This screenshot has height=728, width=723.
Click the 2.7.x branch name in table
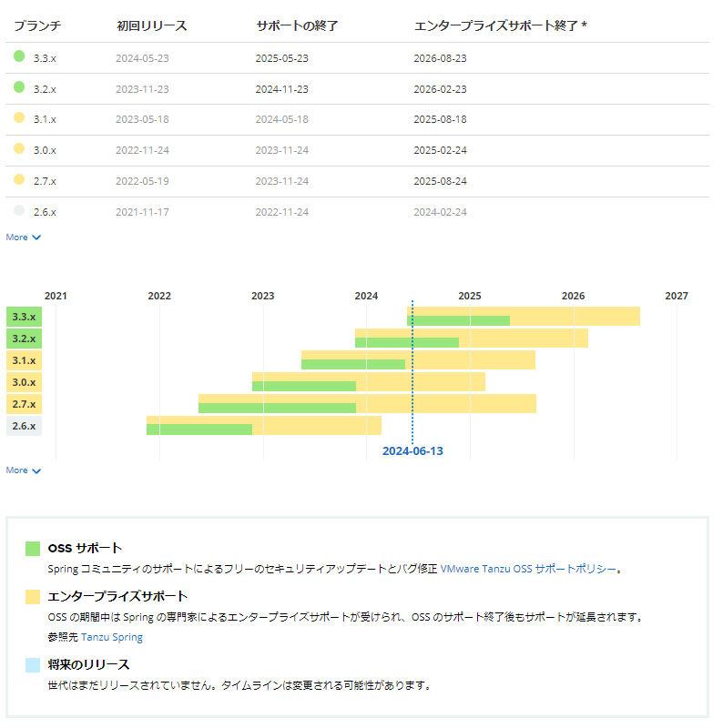pyautogui.click(x=45, y=181)
